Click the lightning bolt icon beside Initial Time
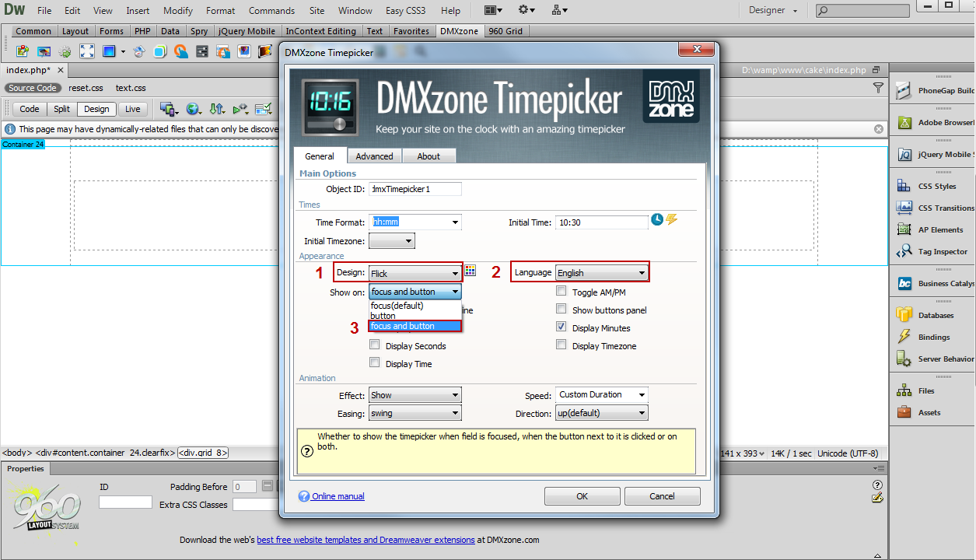 pyautogui.click(x=671, y=220)
